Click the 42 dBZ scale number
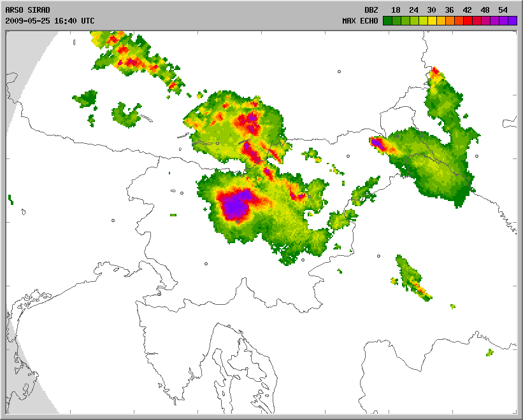523x420 pixels. (467, 10)
